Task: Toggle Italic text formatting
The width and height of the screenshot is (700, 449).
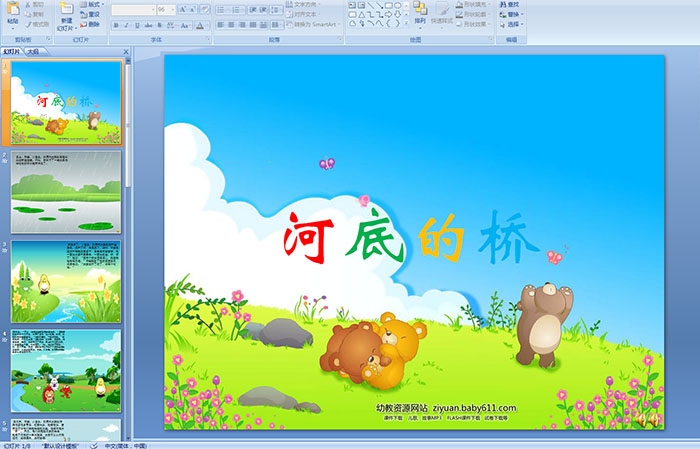Action: [x=124, y=25]
